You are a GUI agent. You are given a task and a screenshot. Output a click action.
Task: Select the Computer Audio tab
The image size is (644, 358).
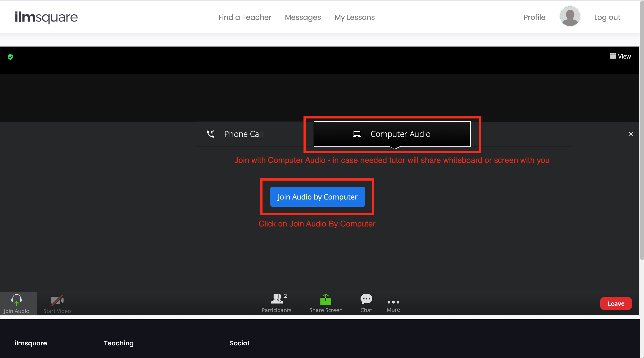click(392, 134)
